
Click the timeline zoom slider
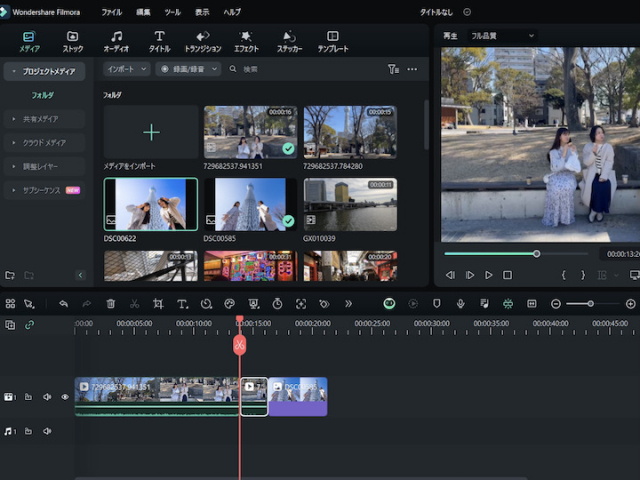click(x=590, y=303)
